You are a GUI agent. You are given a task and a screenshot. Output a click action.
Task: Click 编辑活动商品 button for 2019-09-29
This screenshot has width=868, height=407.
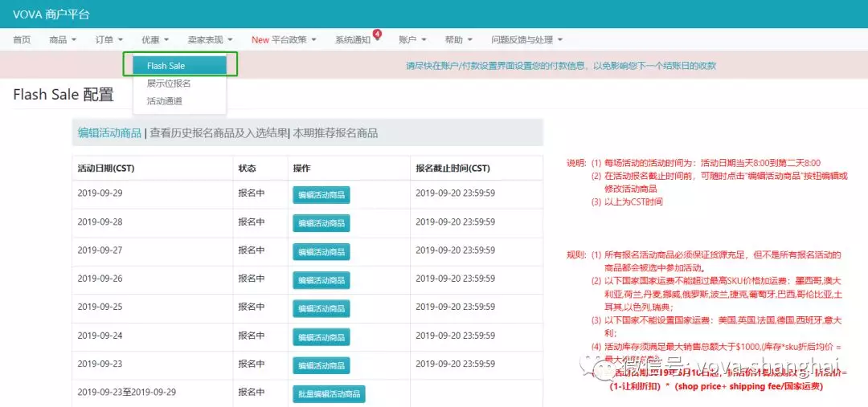[x=321, y=194]
